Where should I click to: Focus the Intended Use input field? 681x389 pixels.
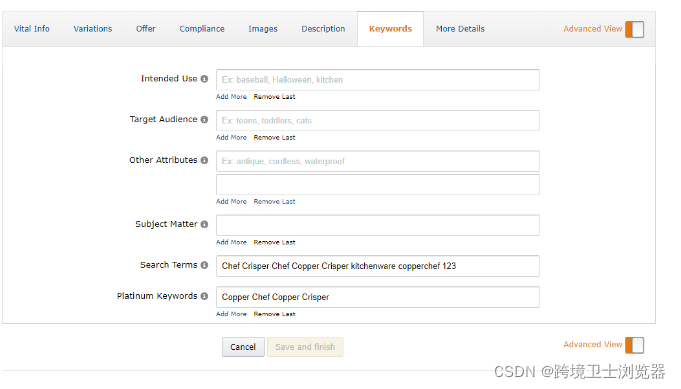(378, 80)
